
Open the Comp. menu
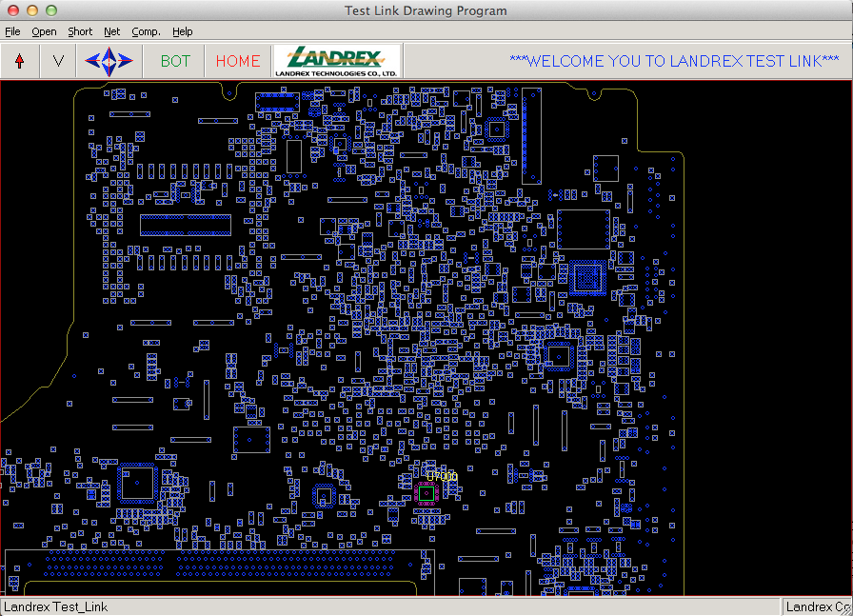146,31
